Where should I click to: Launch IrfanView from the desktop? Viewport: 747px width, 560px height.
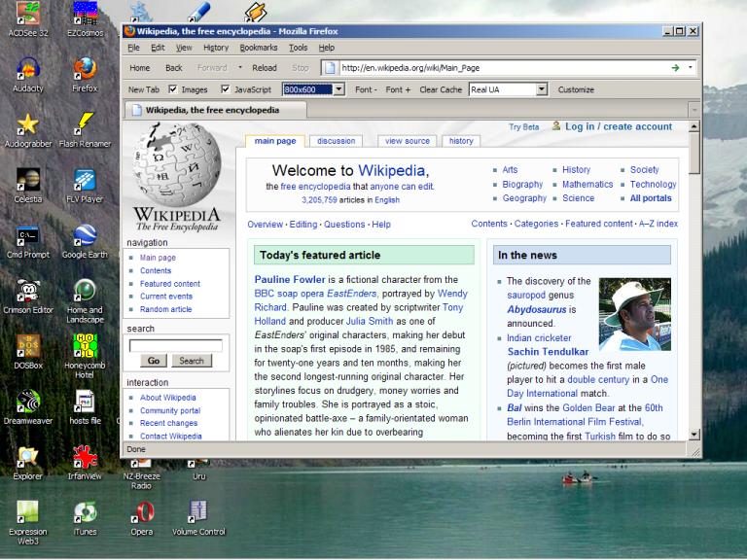click(85, 463)
